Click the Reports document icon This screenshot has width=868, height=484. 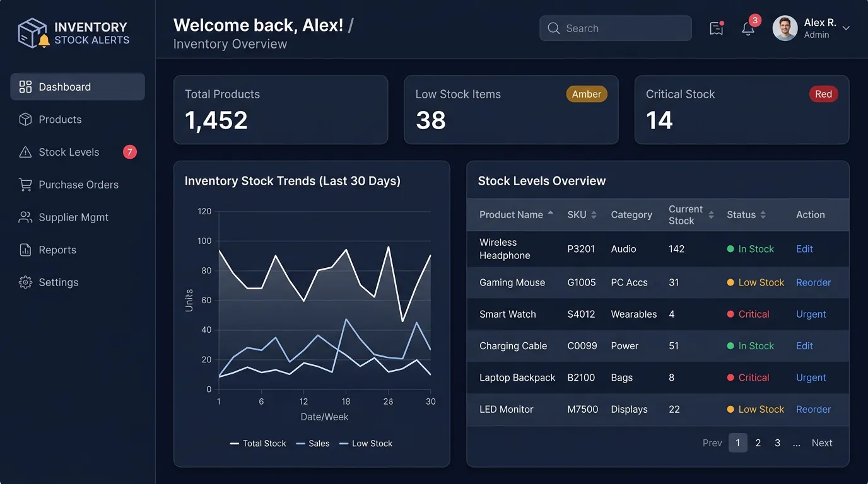click(25, 250)
